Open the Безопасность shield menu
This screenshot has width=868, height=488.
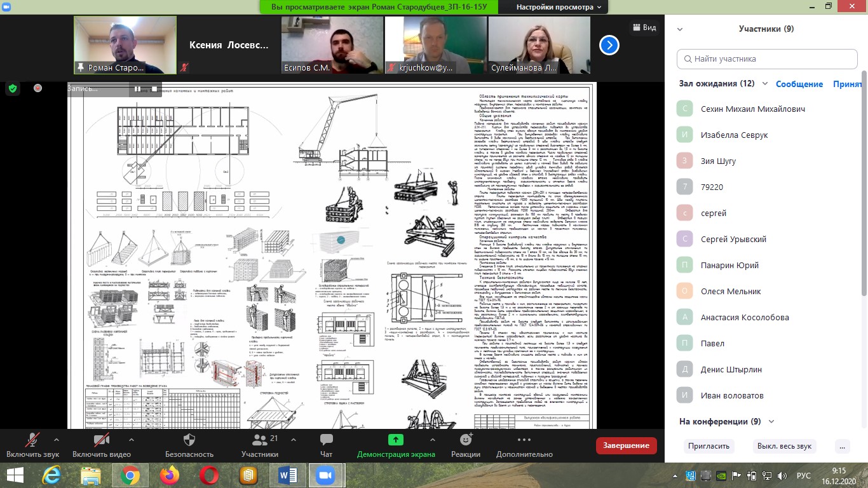pos(189,445)
